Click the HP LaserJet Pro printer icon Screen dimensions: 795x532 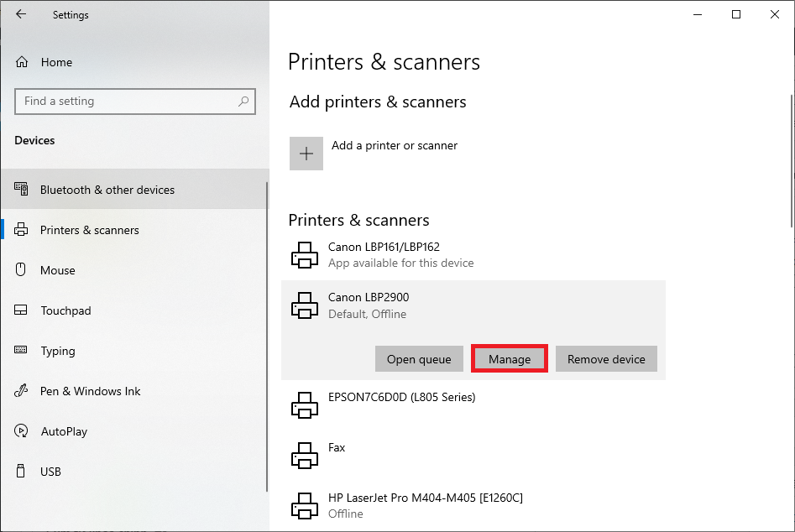305,505
